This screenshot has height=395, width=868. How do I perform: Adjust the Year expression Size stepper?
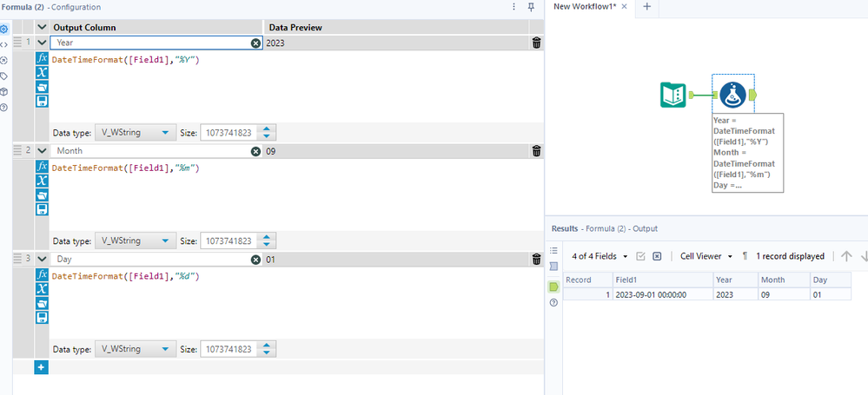click(x=267, y=133)
